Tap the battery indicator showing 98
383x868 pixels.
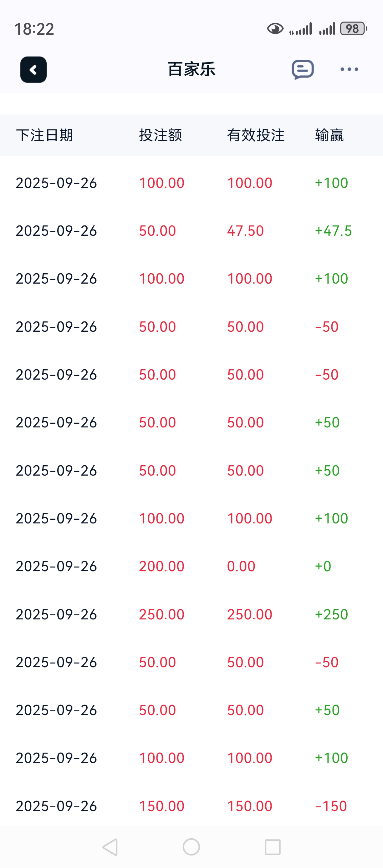(x=353, y=29)
